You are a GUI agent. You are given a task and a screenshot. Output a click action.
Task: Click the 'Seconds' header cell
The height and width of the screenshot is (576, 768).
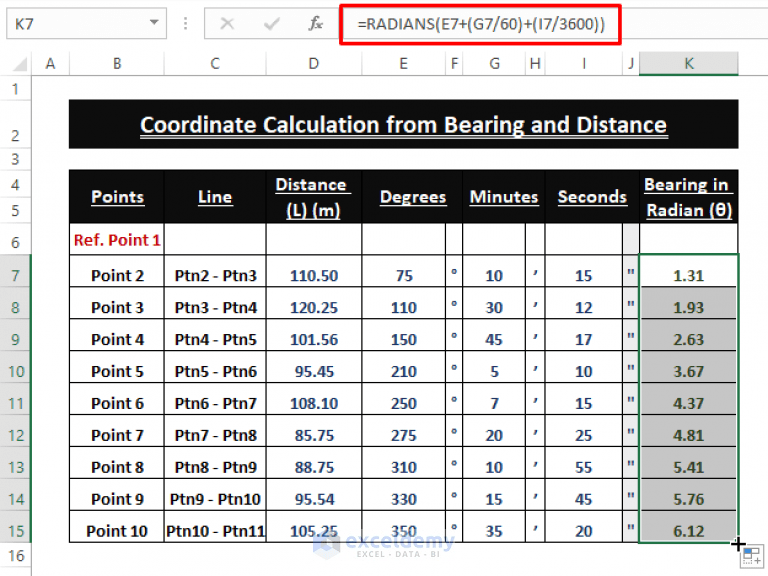point(592,197)
